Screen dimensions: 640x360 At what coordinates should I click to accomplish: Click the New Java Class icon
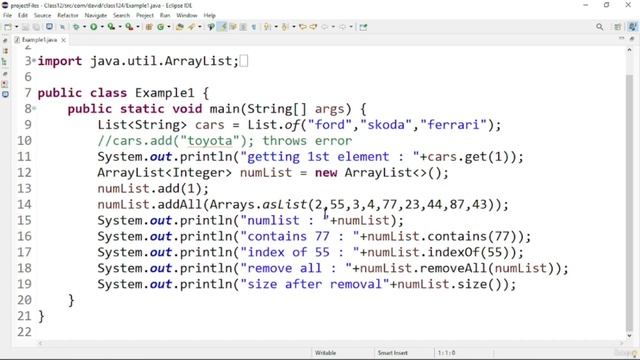[x=160, y=27]
